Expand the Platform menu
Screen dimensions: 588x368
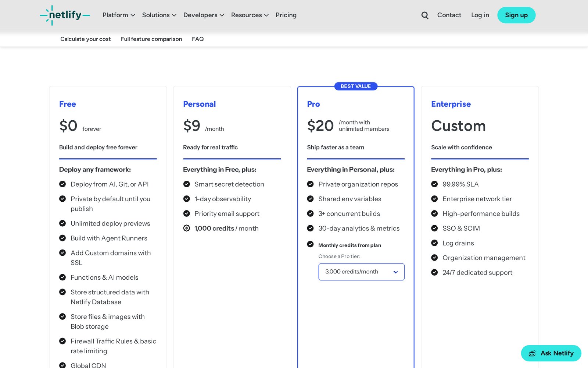pos(119,15)
